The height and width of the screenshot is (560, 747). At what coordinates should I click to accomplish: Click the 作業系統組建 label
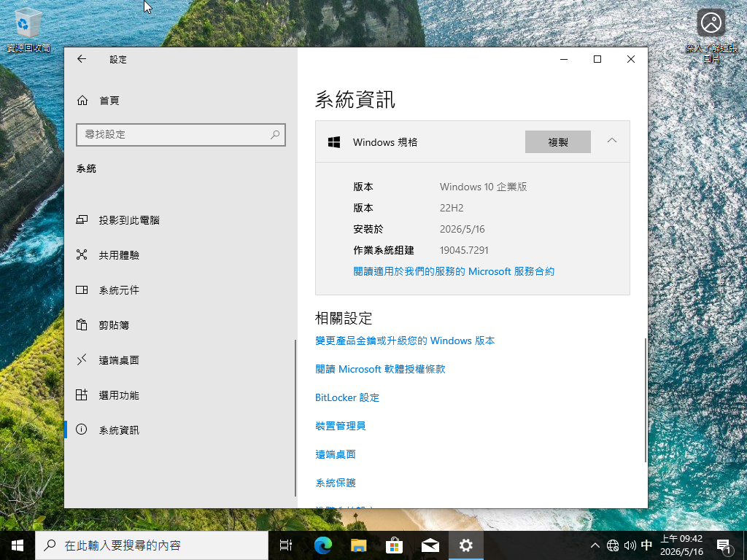point(384,251)
